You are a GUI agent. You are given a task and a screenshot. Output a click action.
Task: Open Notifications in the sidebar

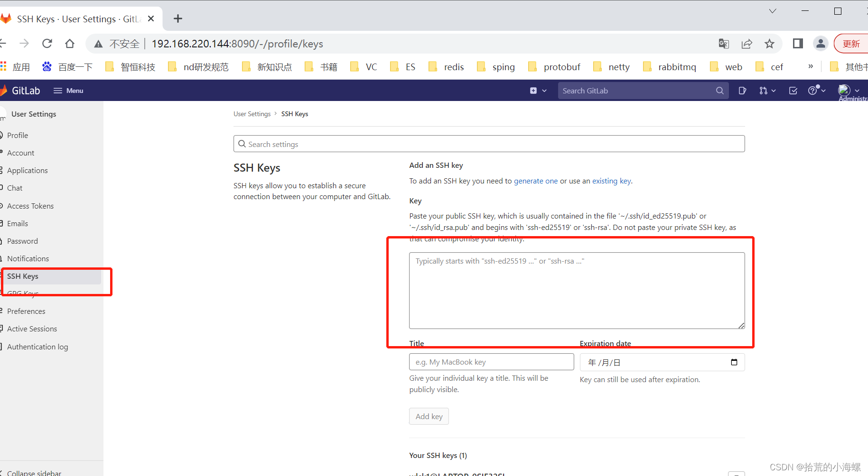(x=28, y=258)
